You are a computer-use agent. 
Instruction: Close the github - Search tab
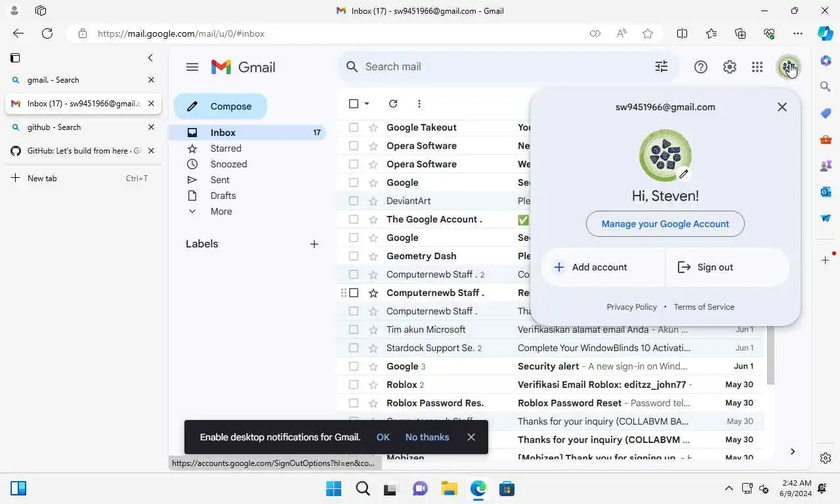(151, 127)
